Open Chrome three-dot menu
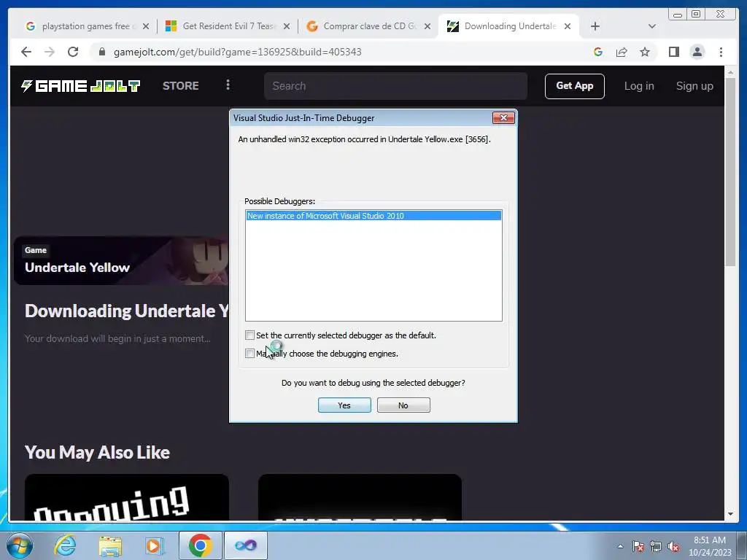Image resolution: width=747 pixels, height=560 pixels. tap(721, 52)
